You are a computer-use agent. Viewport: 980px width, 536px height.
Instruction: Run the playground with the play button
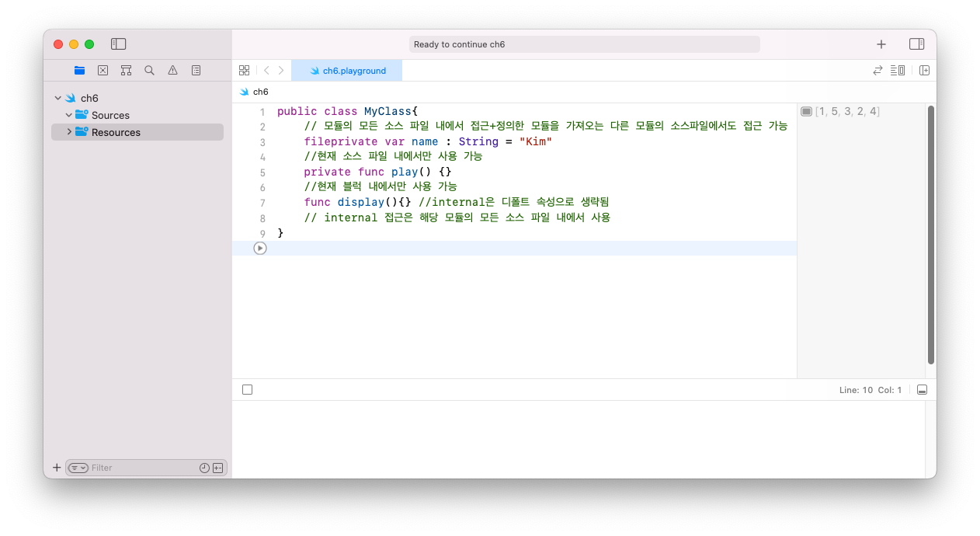[260, 248]
